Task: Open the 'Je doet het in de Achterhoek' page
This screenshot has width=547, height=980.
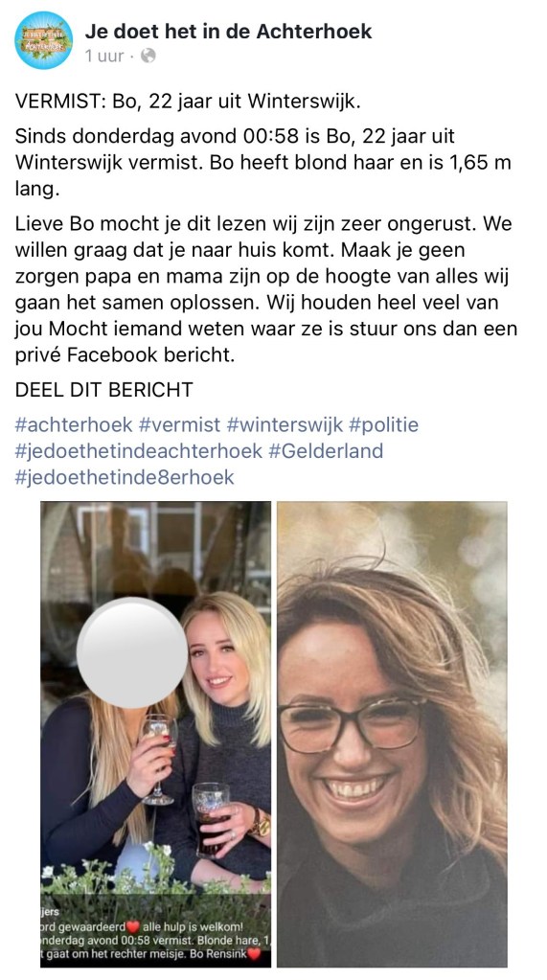Action: [x=228, y=31]
